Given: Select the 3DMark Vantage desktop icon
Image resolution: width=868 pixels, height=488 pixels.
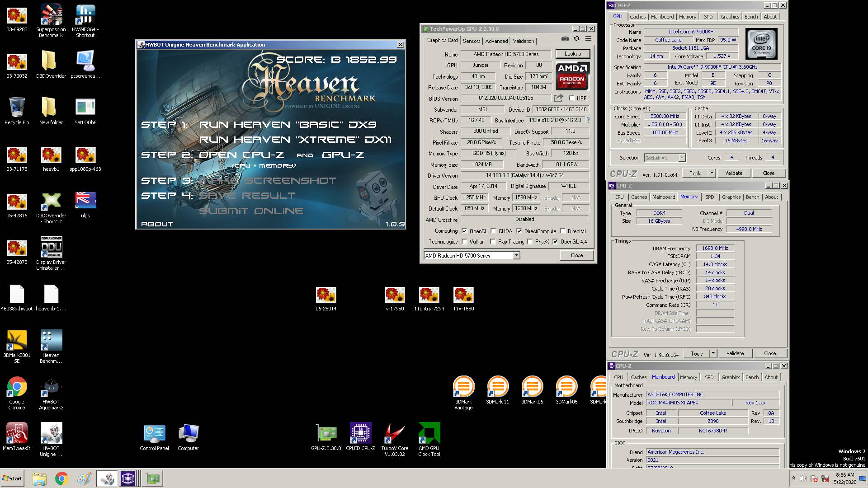Looking at the screenshot, I should tap(463, 393).
